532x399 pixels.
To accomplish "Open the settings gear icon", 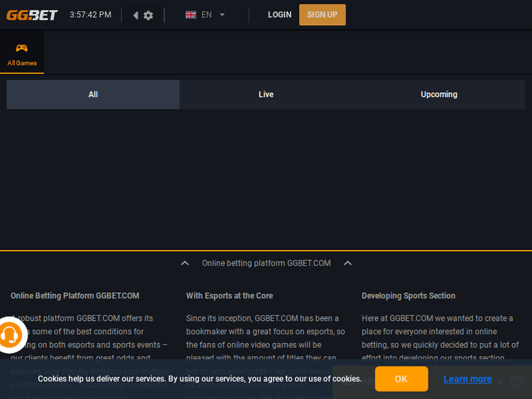I will click(x=148, y=15).
